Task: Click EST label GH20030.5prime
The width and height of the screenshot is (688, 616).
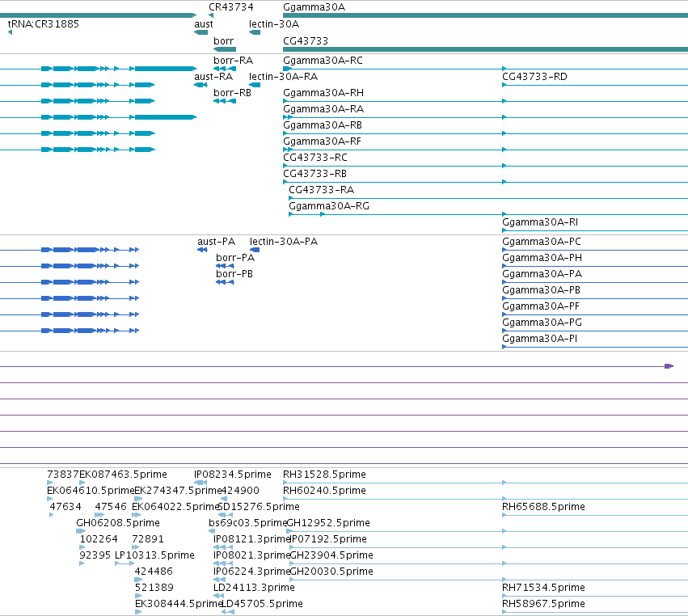Action: (331, 572)
